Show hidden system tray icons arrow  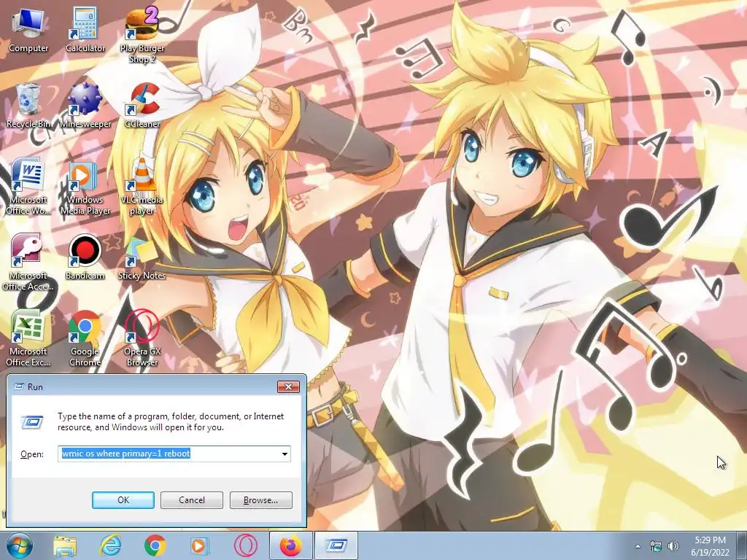pyautogui.click(x=638, y=546)
